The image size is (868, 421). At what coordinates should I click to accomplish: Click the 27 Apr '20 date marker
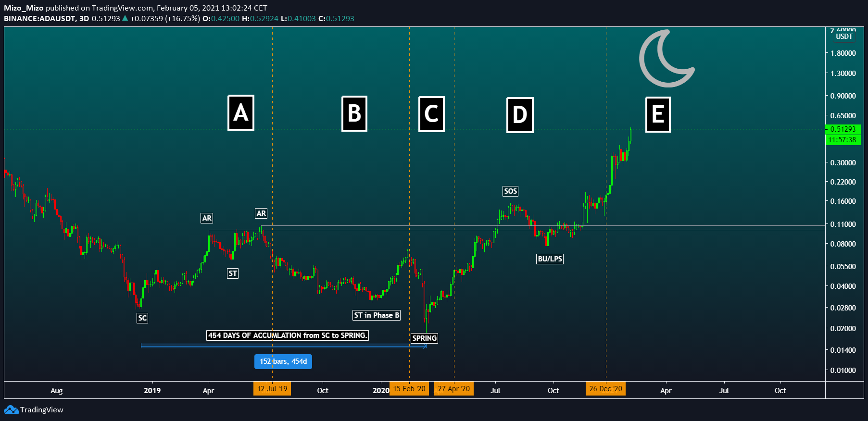454,389
